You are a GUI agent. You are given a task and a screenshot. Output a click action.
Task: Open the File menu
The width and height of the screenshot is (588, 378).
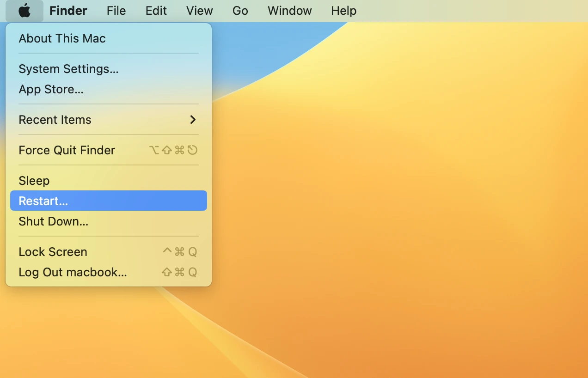tap(116, 11)
